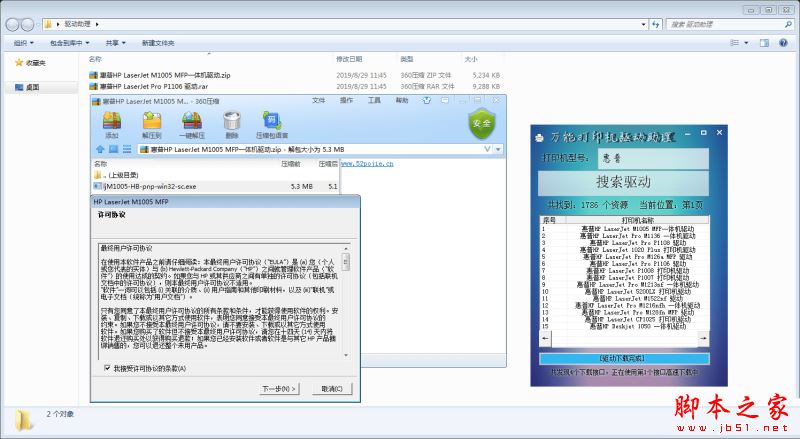The width and height of the screenshot is (800, 439).
Task: Click the green 安全 shield badge
Action: pyautogui.click(x=482, y=123)
